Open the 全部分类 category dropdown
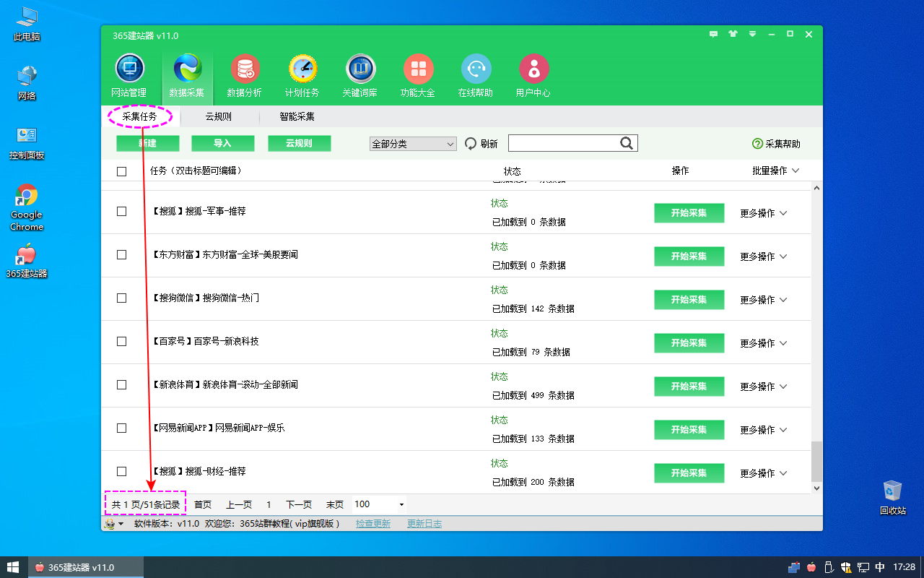 point(413,144)
